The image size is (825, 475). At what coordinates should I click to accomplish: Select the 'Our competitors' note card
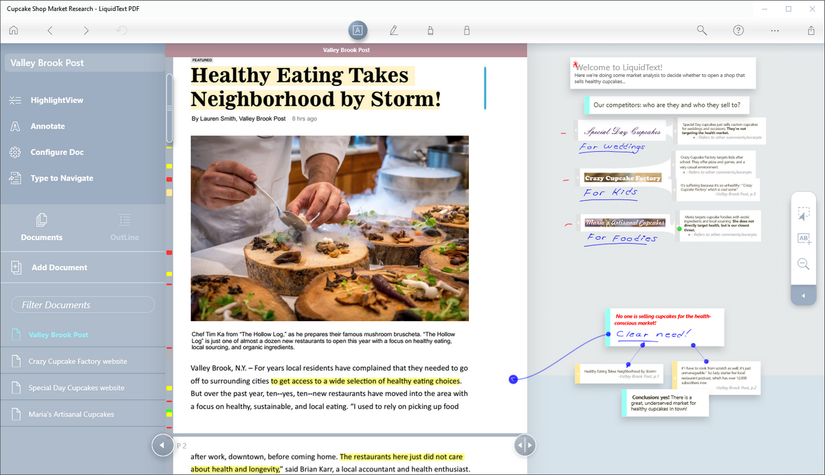(667, 105)
